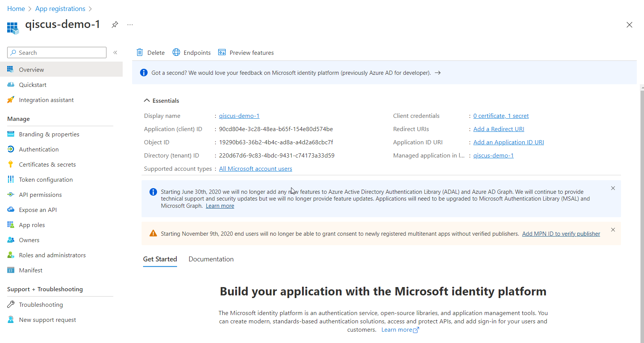The height and width of the screenshot is (343, 644).
Task: Select Overview in the sidebar
Action: tap(61, 70)
